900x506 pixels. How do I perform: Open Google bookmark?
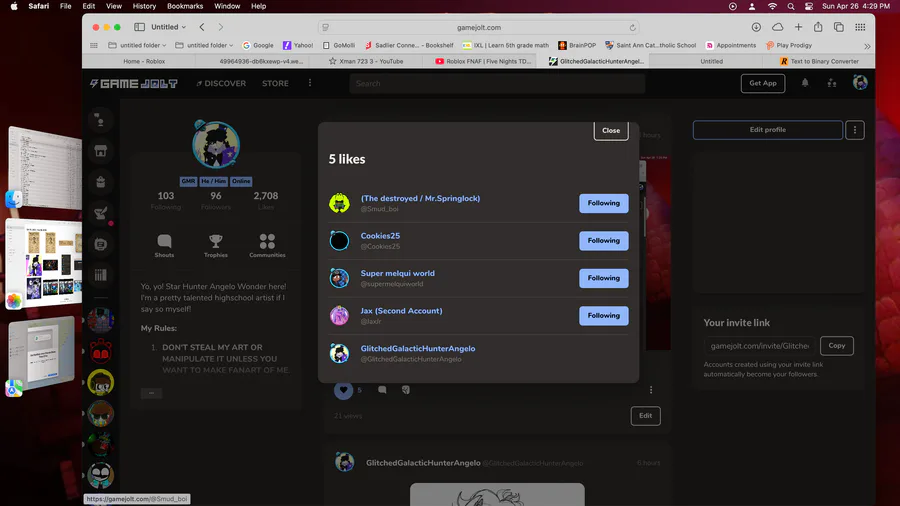[x=258, y=45]
